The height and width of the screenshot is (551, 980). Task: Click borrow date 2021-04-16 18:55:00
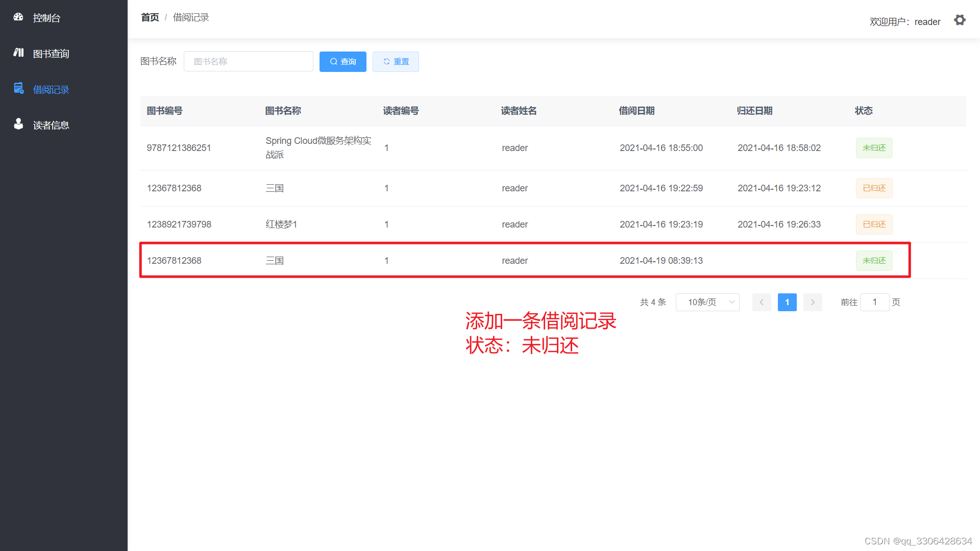pos(661,148)
